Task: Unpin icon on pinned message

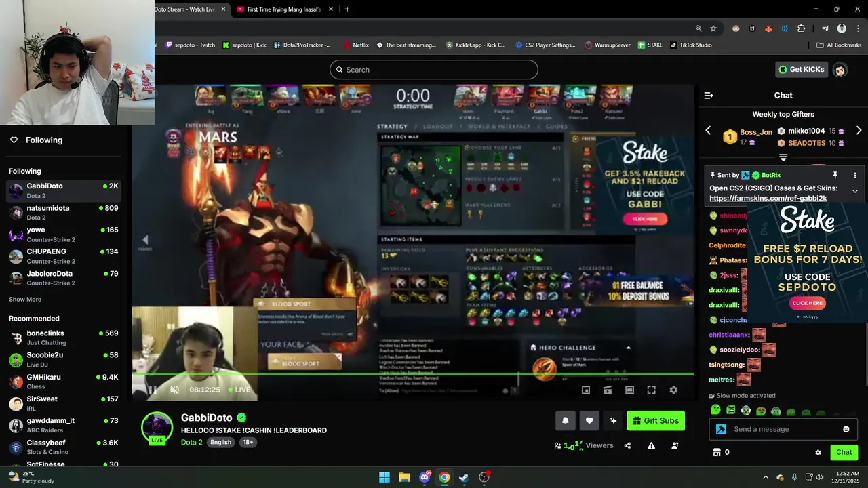Action: pyautogui.click(x=835, y=175)
